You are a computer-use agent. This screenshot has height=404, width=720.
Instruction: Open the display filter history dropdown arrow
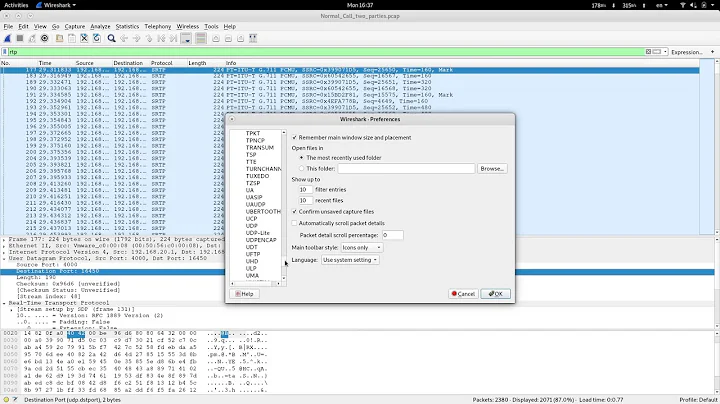(x=665, y=52)
